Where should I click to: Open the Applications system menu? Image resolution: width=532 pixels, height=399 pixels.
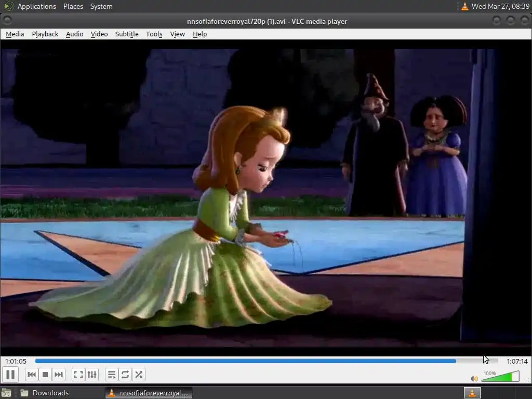pyautogui.click(x=37, y=6)
